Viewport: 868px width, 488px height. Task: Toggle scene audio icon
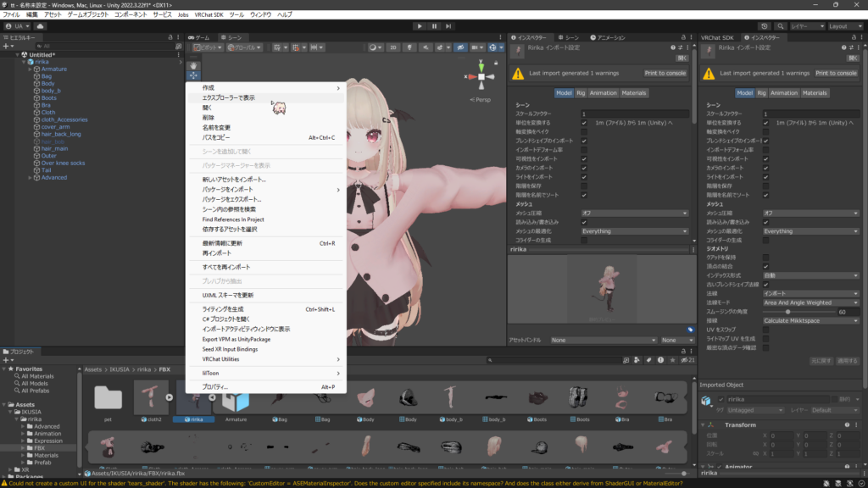click(426, 47)
